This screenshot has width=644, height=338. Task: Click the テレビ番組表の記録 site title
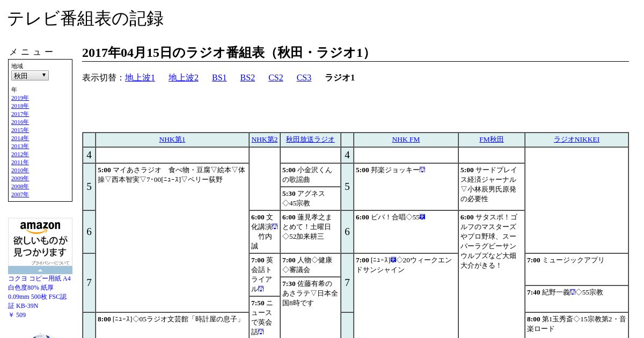85,19
